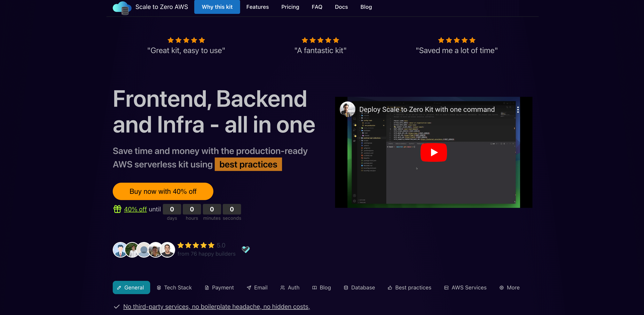Screen dimensions: 644x315
Task: Click the heart icon beside reviews
Action: [x=246, y=249]
